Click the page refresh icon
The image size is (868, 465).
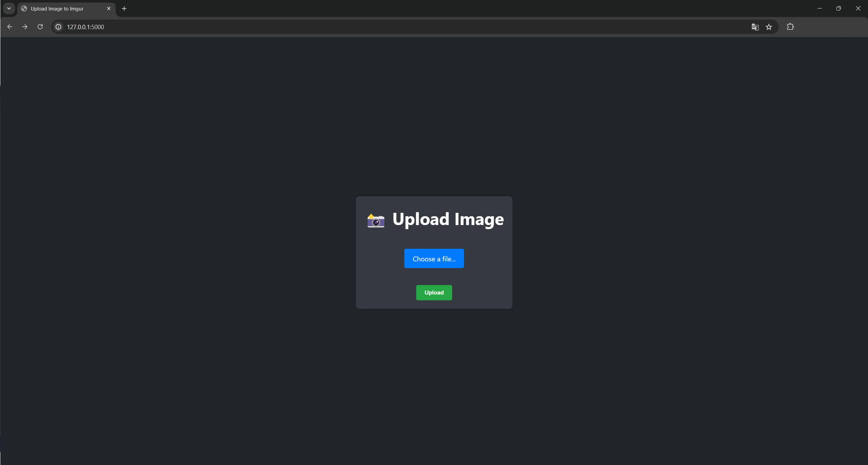point(40,27)
